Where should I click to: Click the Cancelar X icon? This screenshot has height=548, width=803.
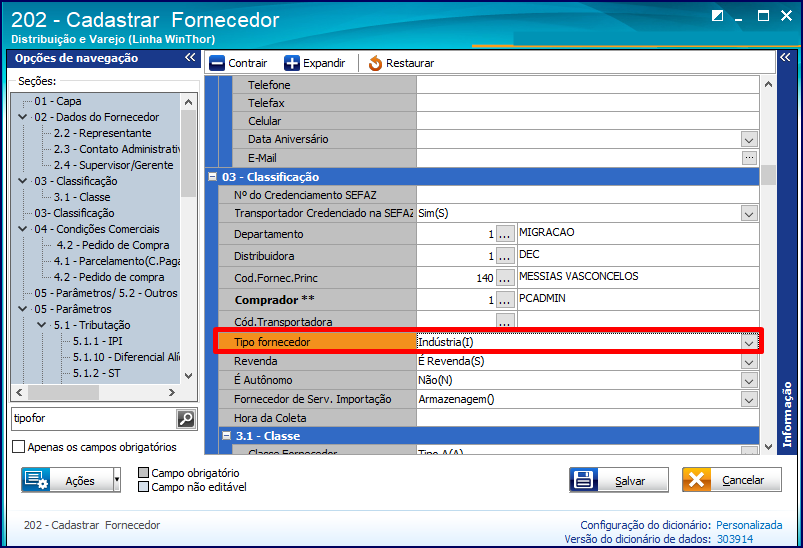pos(696,480)
